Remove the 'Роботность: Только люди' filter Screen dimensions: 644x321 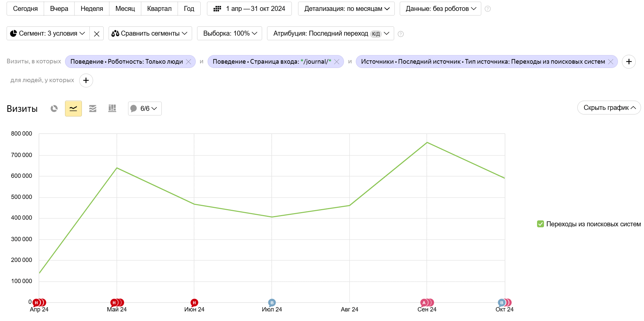point(188,62)
